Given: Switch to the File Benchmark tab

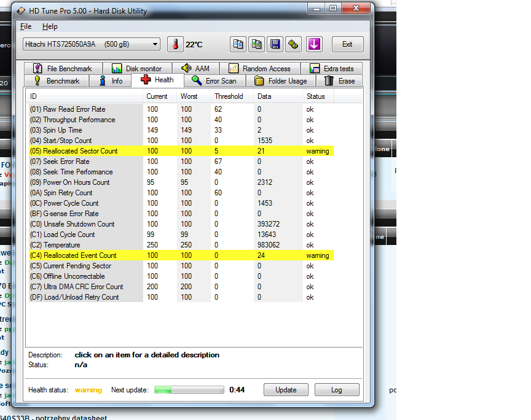Looking at the screenshot, I should coord(63,69).
